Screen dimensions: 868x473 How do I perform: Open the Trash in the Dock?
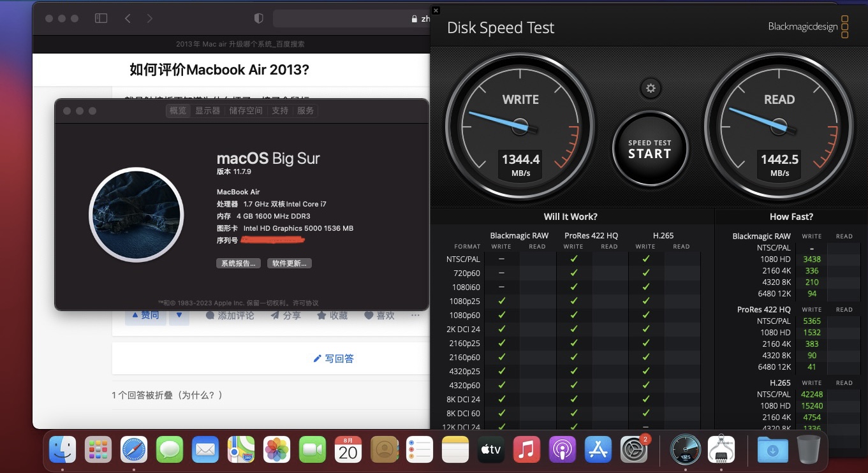click(809, 450)
